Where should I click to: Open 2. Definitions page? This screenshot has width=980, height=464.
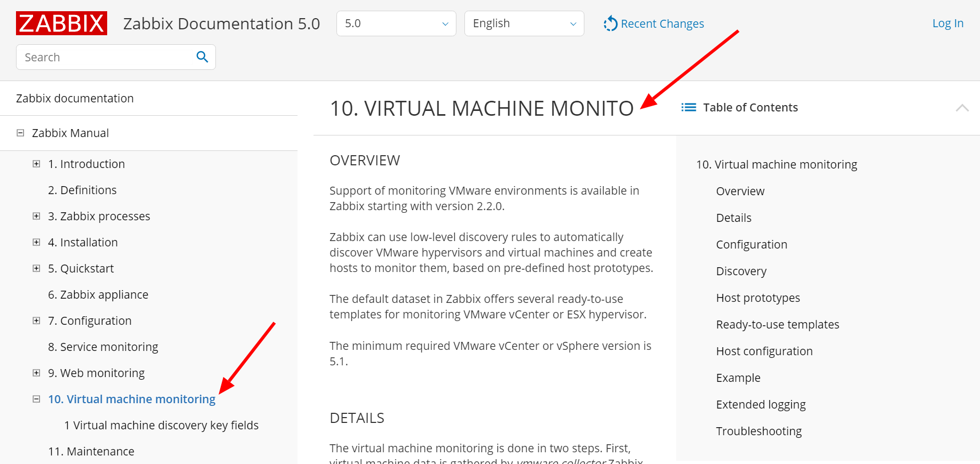point(82,190)
